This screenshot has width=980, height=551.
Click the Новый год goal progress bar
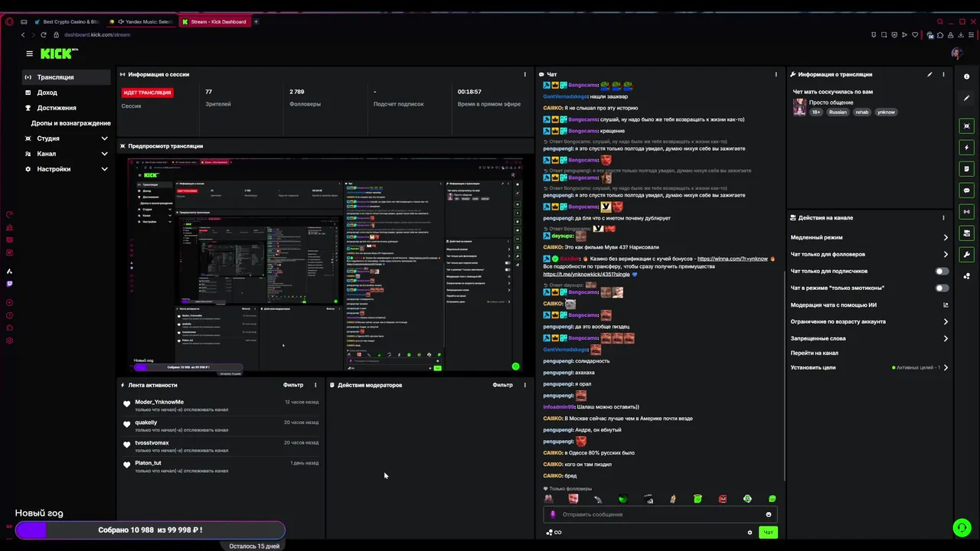(x=150, y=530)
